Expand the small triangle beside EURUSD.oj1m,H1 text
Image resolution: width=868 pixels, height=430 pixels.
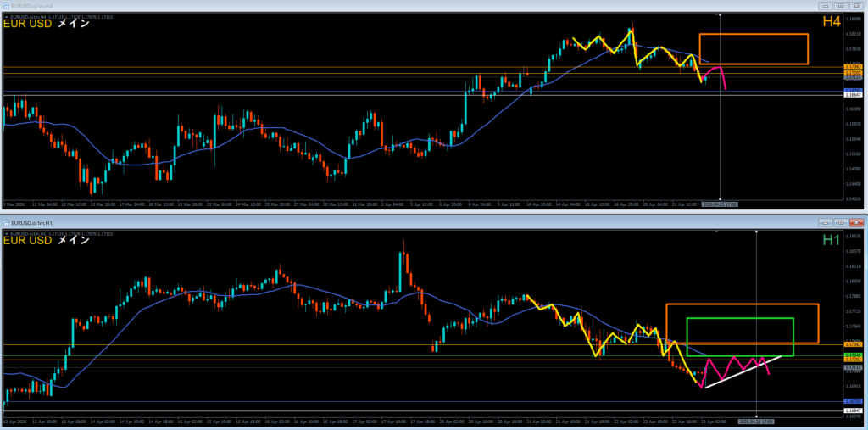(x=6, y=232)
